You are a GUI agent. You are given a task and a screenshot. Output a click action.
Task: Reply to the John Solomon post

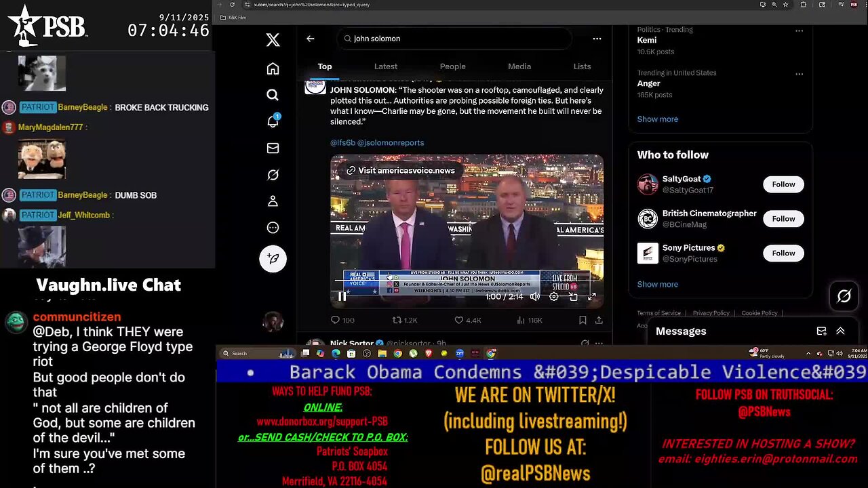tap(342, 320)
